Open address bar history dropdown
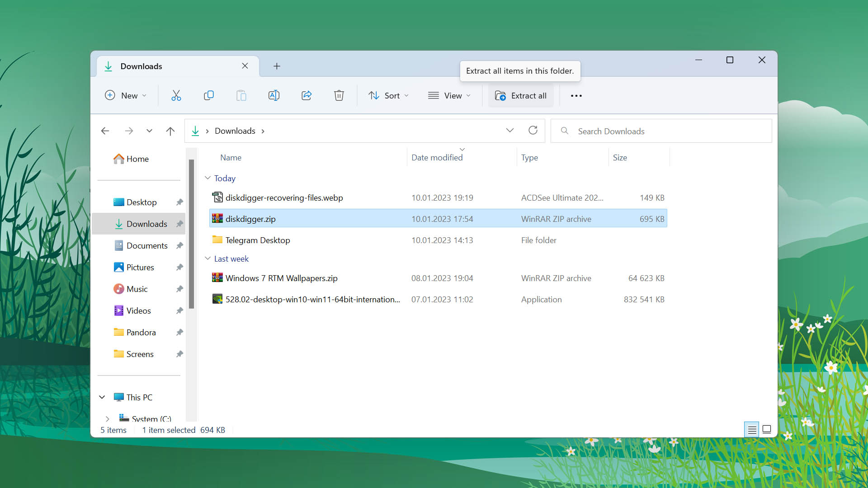Screen dimensions: 868x488 pyautogui.click(x=510, y=131)
